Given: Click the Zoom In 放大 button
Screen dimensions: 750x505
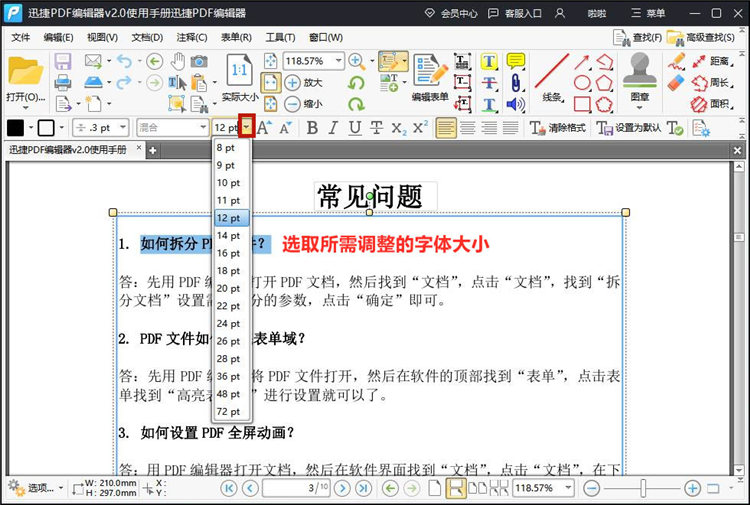Looking at the screenshot, I should coord(304,82).
